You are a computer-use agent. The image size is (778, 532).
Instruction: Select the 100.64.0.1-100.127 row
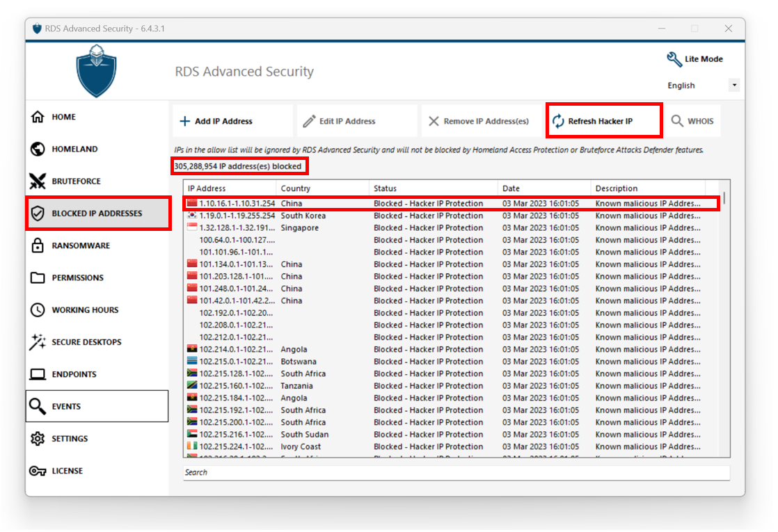pyautogui.click(x=452, y=240)
